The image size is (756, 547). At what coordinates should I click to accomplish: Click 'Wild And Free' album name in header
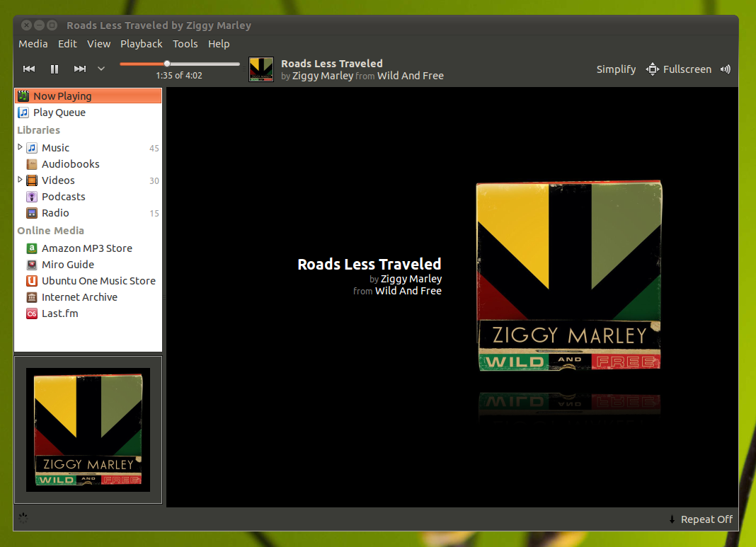pyautogui.click(x=411, y=76)
